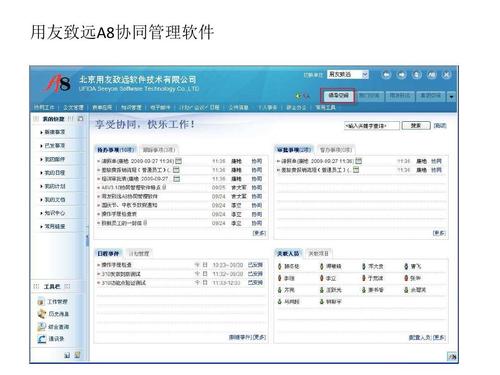The image size is (500, 375).
Task: Open 操作手册检查 item in 待办事项 list
Action: (x=119, y=214)
